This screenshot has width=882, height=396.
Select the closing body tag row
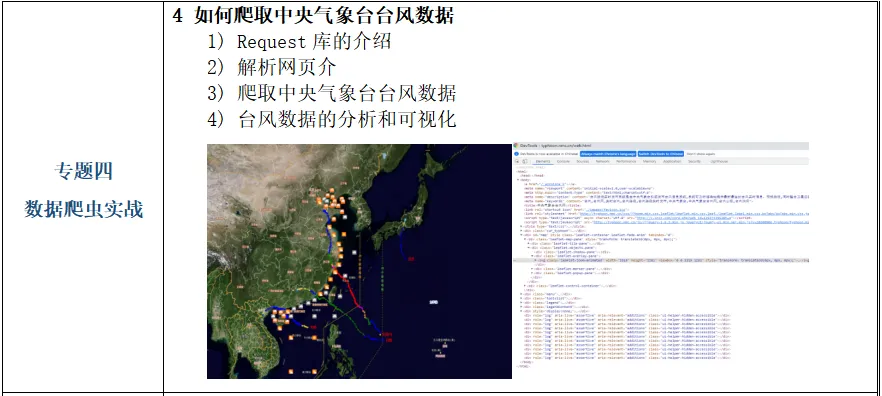(526, 362)
